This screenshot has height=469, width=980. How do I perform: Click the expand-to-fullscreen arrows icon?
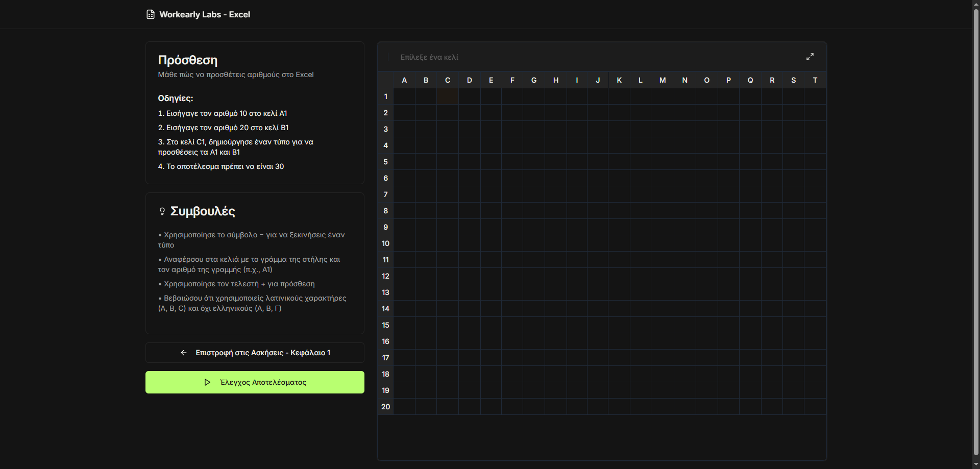click(810, 57)
